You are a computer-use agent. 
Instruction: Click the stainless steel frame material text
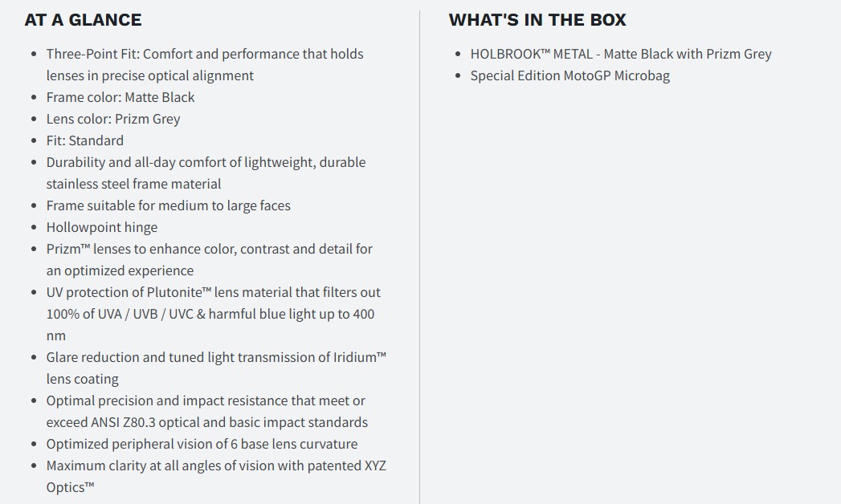pos(133,184)
